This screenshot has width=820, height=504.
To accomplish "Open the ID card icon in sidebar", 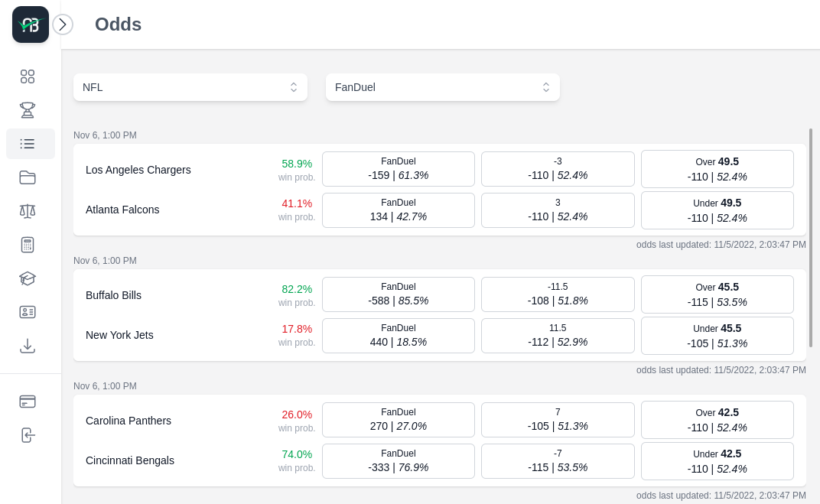I will pyautogui.click(x=28, y=312).
